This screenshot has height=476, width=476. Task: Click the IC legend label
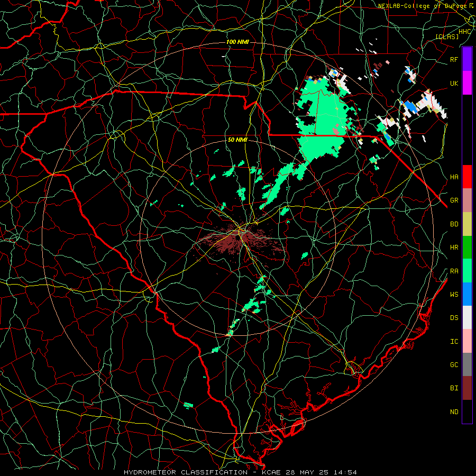click(x=454, y=342)
